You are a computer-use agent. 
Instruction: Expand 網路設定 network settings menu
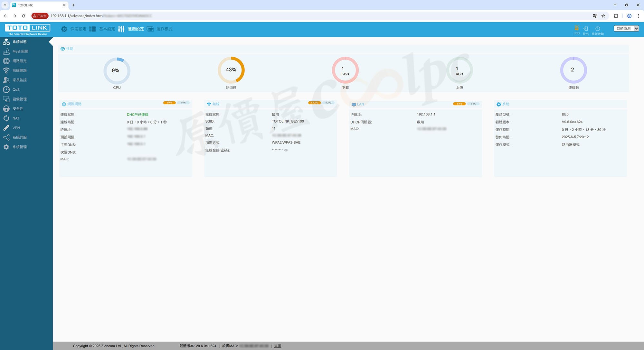point(19,61)
